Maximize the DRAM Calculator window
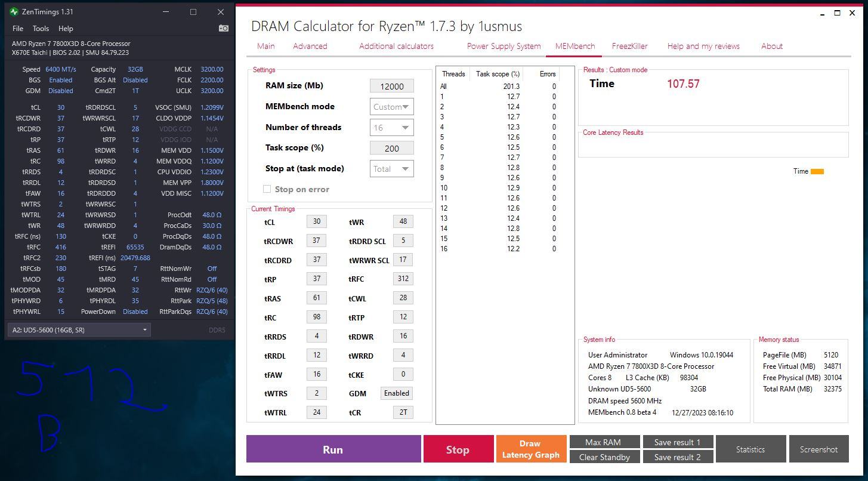 [x=837, y=13]
